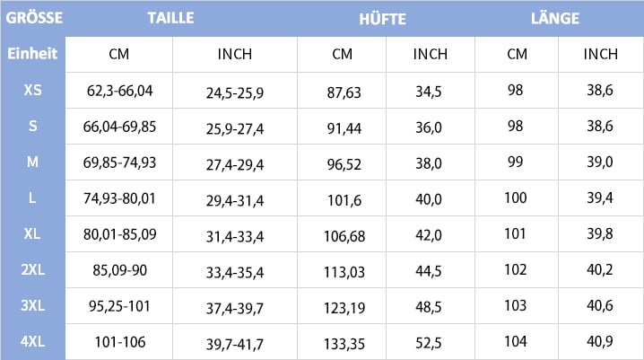
Task: Click the waist inch cell 29,4-31,4
Action: [235, 201]
